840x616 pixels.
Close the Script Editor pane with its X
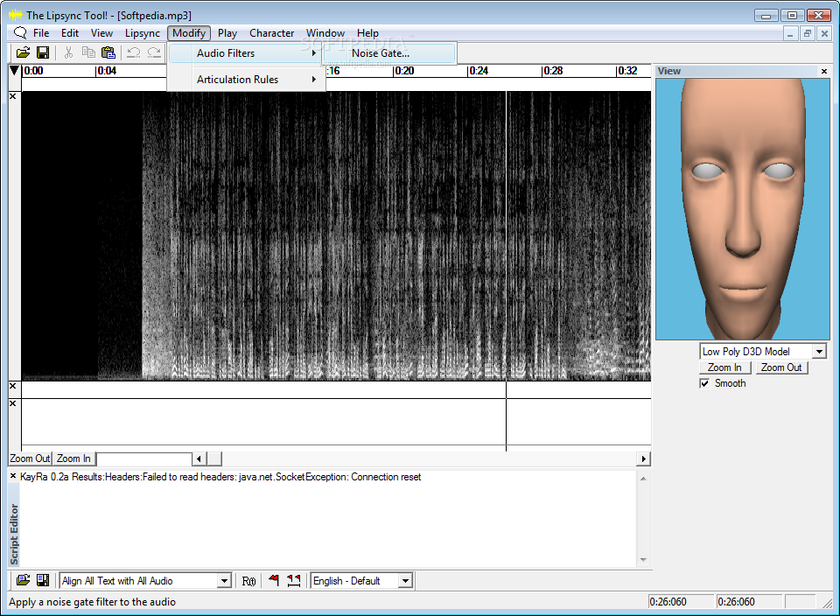pos(13,476)
